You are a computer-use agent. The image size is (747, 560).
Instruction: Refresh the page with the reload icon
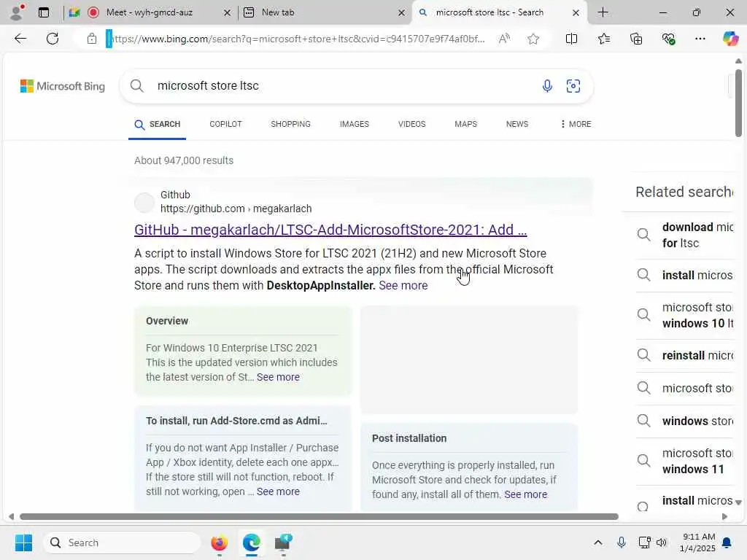coord(53,39)
